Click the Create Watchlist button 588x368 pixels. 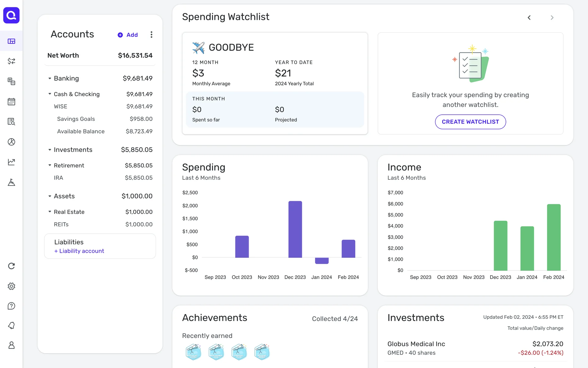click(x=470, y=122)
